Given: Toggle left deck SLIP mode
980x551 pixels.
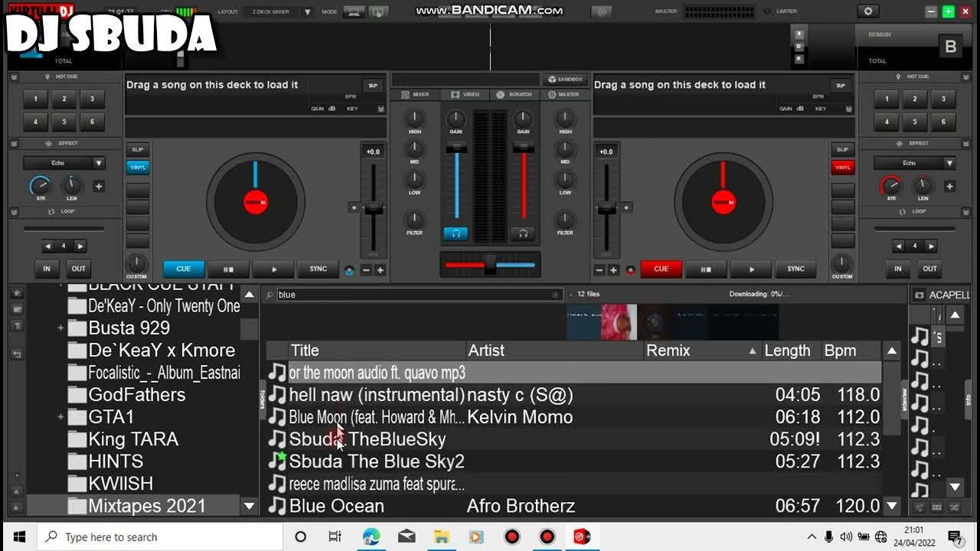Looking at the screenshot, I should (x=138, y=150).
